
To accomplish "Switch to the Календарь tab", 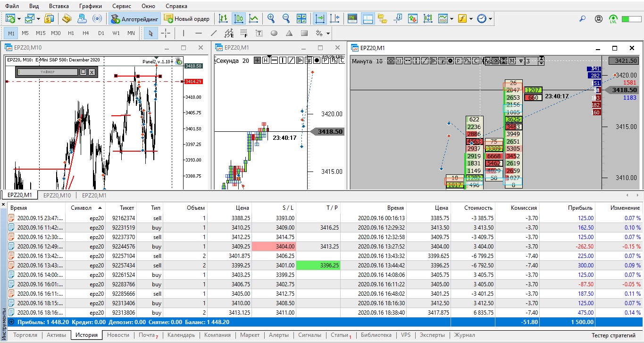I will coord(181,335).
